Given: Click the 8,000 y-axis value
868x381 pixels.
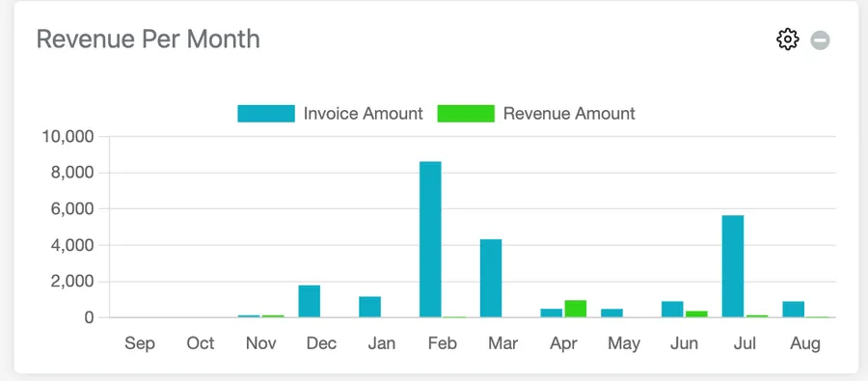Looking at the screenshot, I should pyautogui.click(x=73, y=174).
